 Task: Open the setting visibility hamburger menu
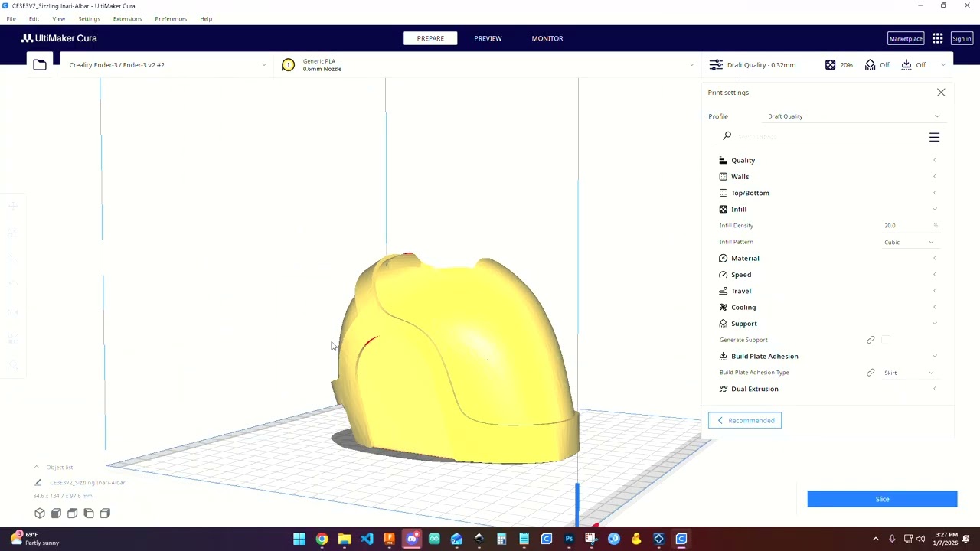tap(934, 137)
